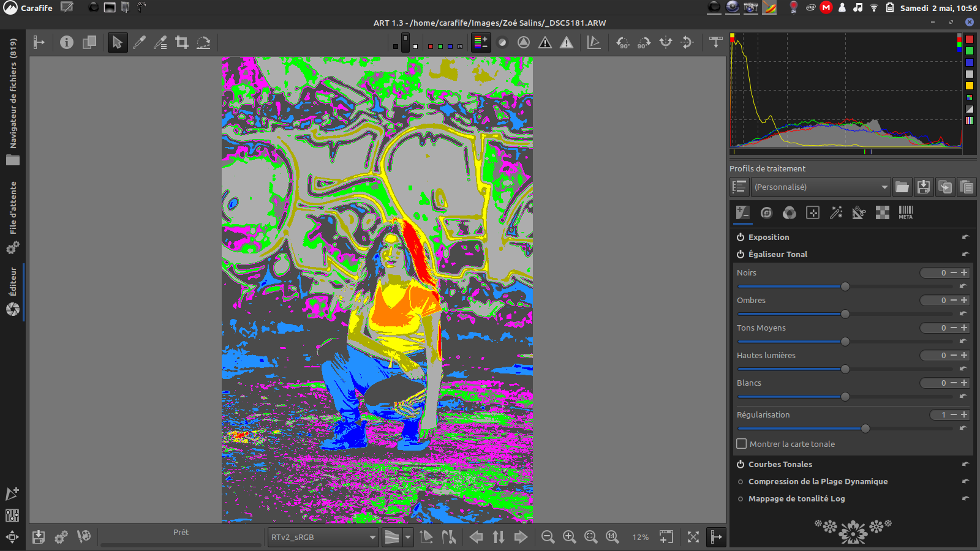Toggle Égaliseur Tonal power button
The image size is (980, 551).
click(741, 254)
